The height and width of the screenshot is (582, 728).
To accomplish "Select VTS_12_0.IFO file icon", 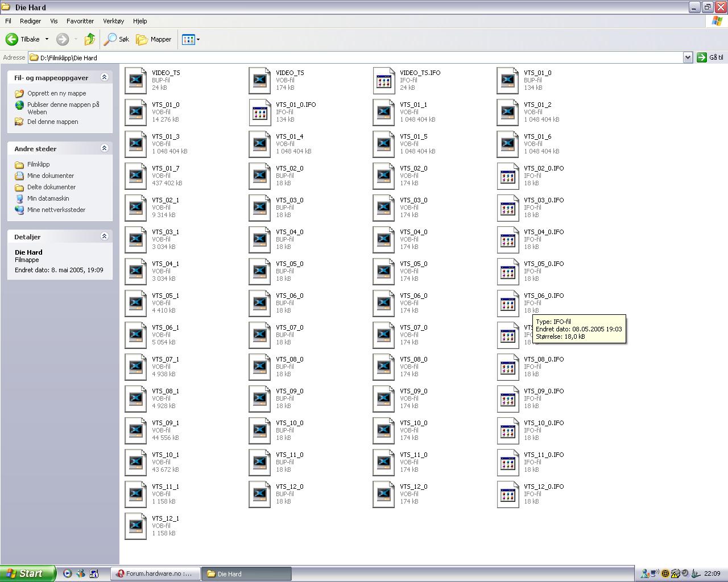I will pyautogui.click(x=508, y=494).
